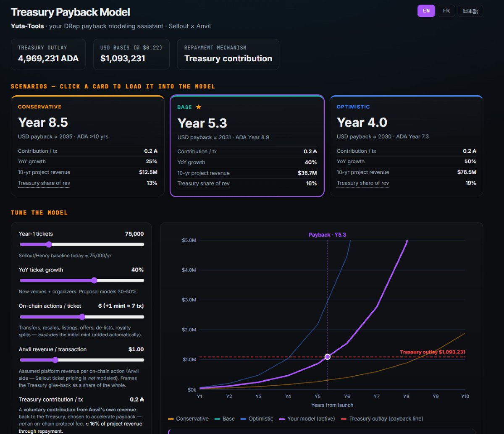Viewport: 504px width, 434px height.
Task: Click the 50% YoY growth value
Action: [470, 162]
